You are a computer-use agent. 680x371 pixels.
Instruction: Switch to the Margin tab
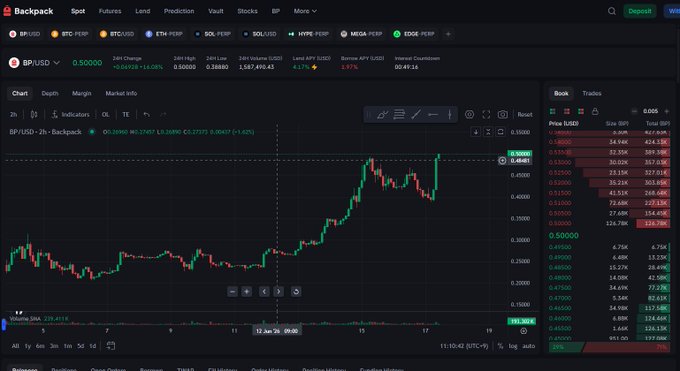(82, 93)
